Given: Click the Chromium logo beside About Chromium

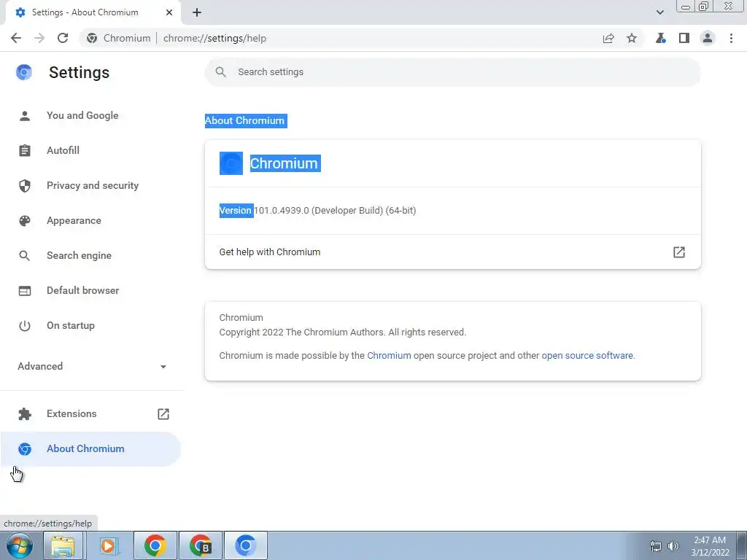Looking at the screenshot, I should [24, 449].
